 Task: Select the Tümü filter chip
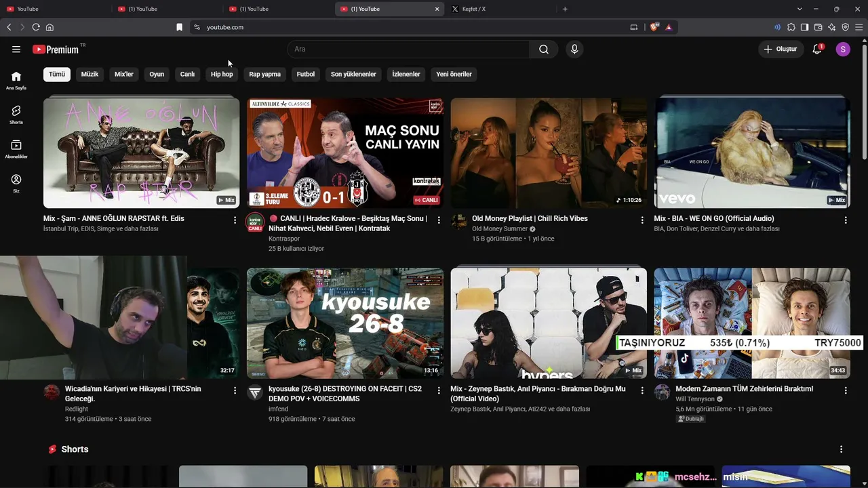coord(57,75)
